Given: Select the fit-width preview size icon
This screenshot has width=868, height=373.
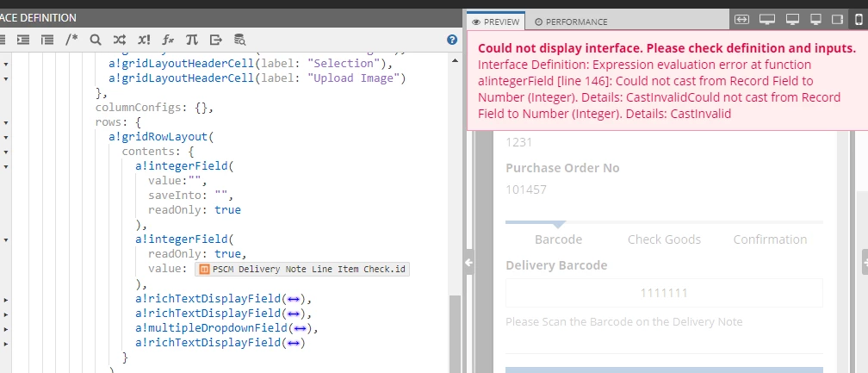Looking at the screenshot, I should pyautogui.click(x=741, y=19).
